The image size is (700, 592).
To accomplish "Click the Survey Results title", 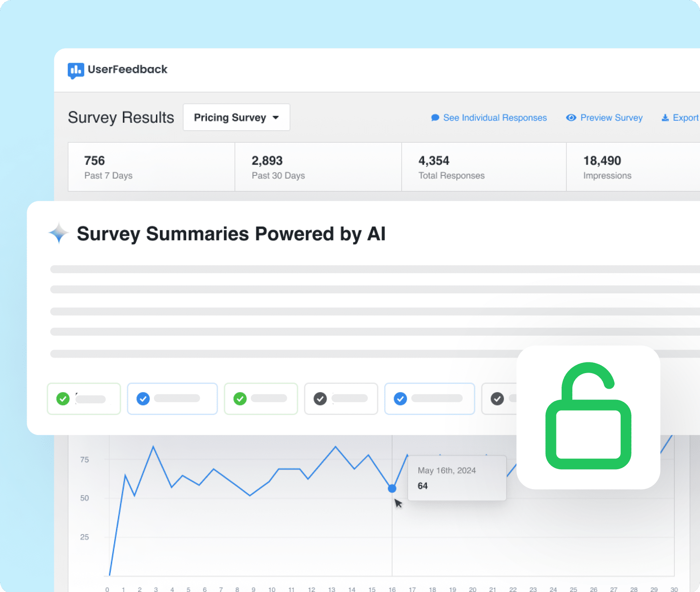I will pyautogui.click(x=121, y=118).
